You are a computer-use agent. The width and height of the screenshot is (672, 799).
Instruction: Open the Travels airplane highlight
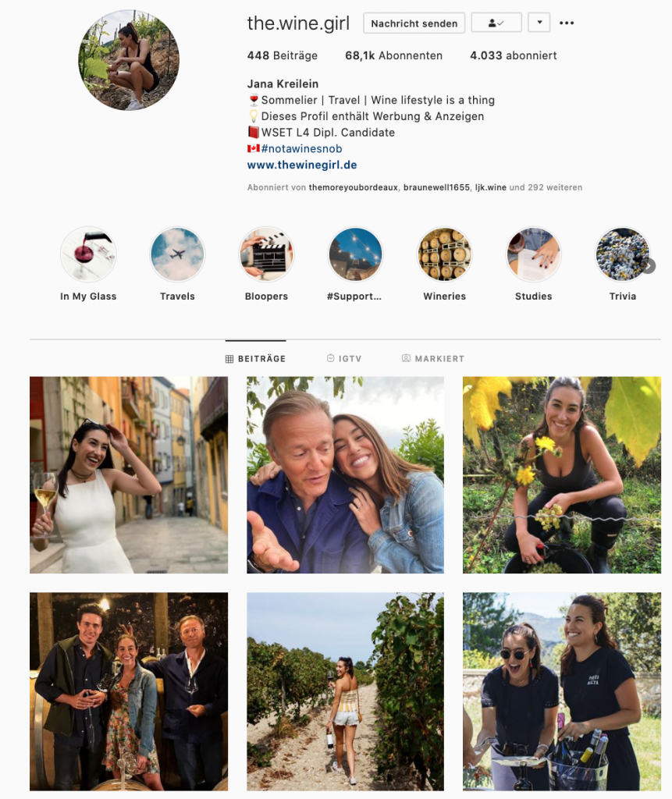point(177,254)
